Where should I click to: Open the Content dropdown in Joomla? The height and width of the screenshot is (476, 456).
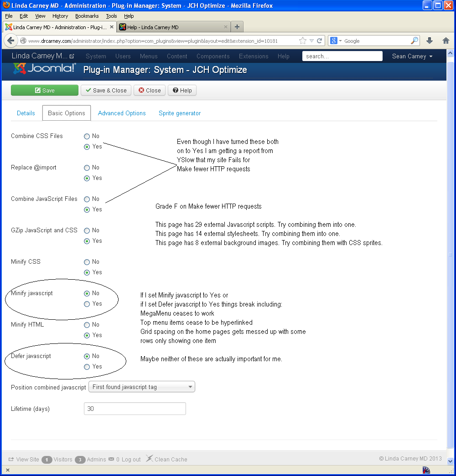(177, 56)
